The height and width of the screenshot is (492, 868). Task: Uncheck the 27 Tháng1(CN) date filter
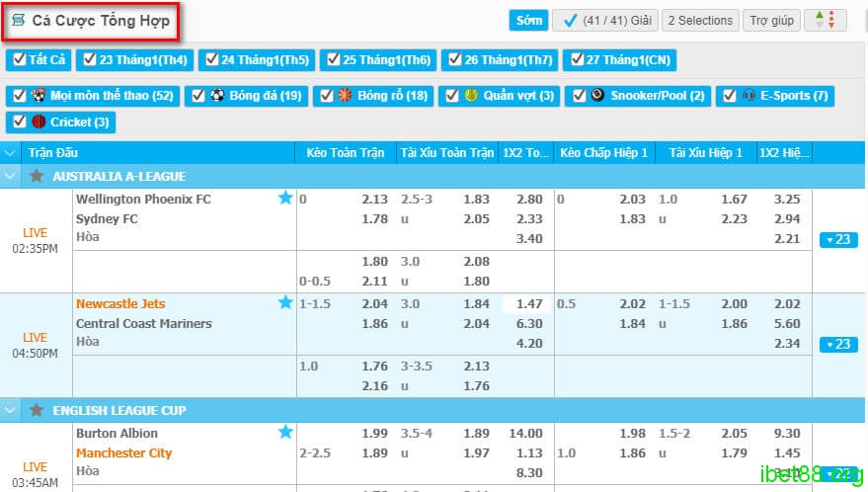(x=577, y=59)
